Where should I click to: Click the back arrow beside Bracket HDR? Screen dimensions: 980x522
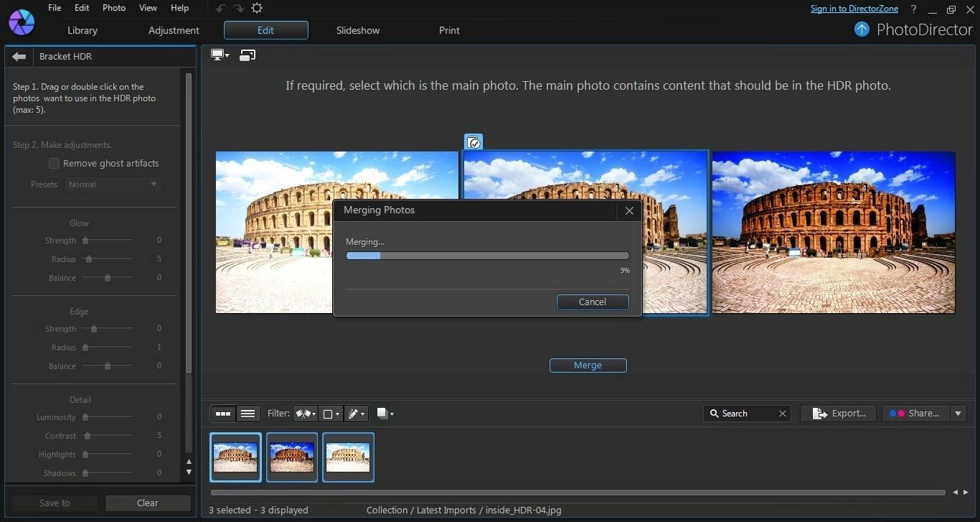[x=19, y=57]
